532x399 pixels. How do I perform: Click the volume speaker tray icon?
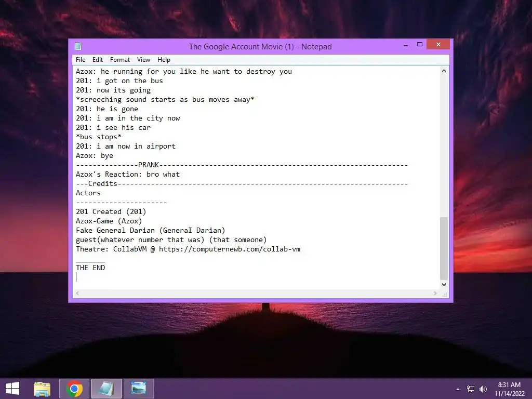click(483, 389)
